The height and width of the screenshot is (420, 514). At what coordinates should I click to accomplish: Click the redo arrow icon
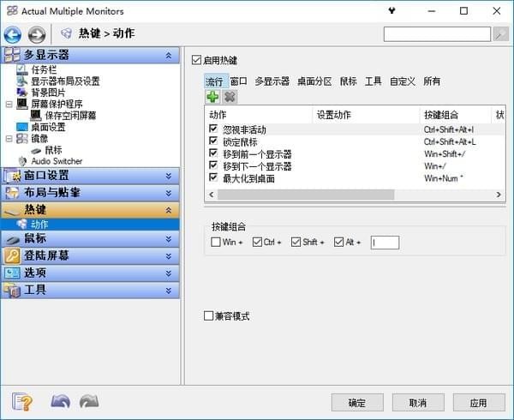pos(89,402)
